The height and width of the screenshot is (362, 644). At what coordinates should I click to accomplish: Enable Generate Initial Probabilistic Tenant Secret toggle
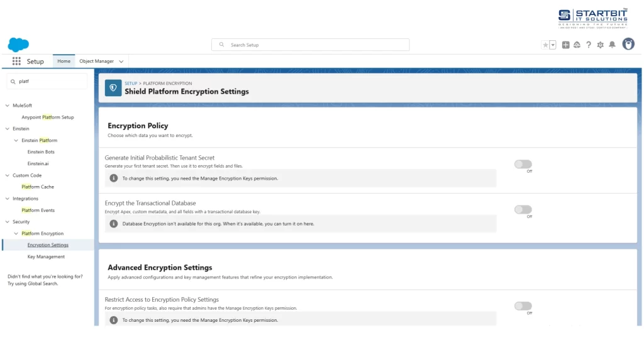pos(523,163)
